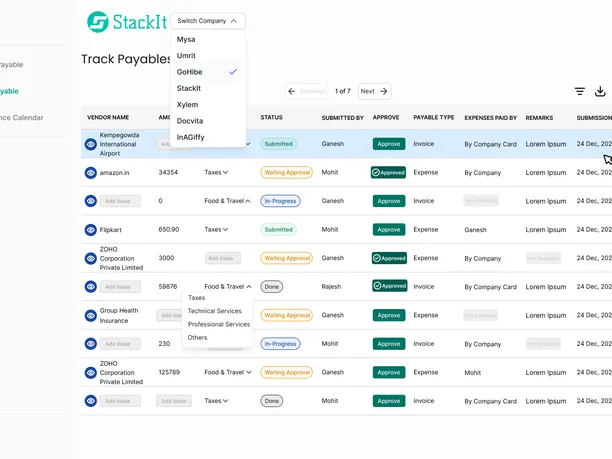Click the STATUS column header

[x=271, y=117]
